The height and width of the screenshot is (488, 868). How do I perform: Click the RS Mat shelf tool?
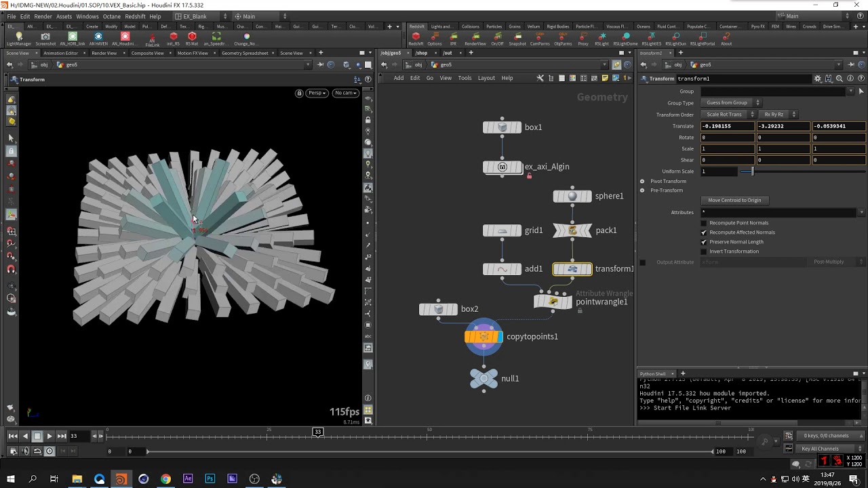pyautogui.click(x=192, y=38)
